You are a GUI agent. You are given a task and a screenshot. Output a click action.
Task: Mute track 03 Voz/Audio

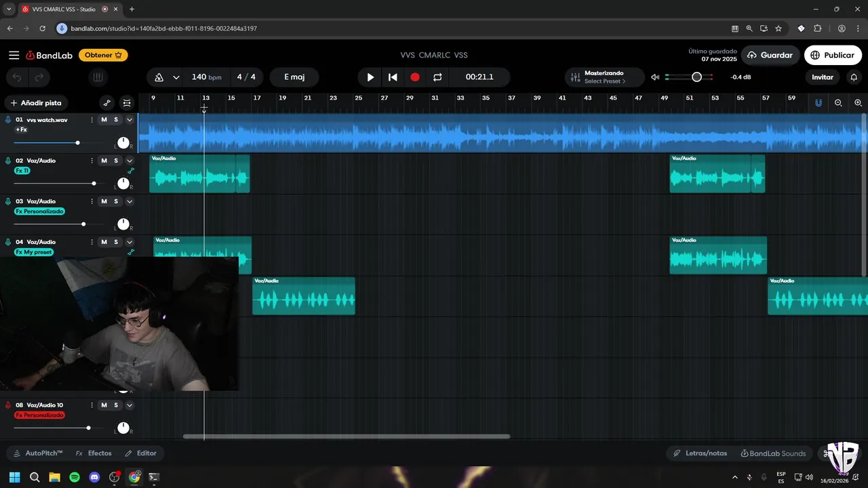tap(104, 201)
